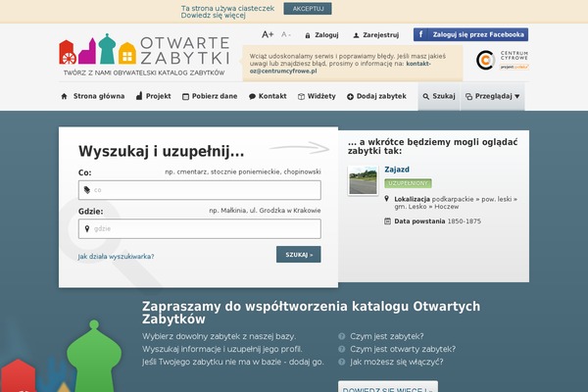Image resolution: width=588 pixels, height=392 pixels.
Task: Open the Pobierz dane menu item
Action: (x=215, y=96)
